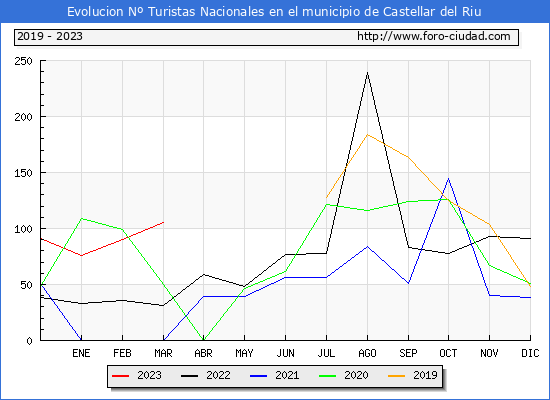Click the OCT month axis label
Viewport: 550px width, 400px height.
(448, 353)
